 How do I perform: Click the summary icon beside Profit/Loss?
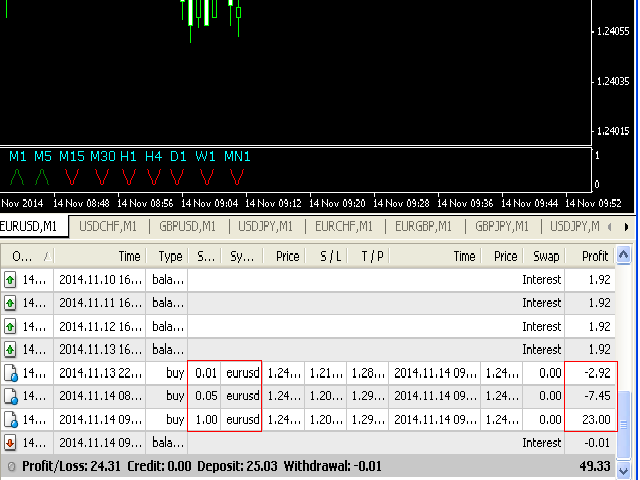pyautogui.click(x=10, y=467)
